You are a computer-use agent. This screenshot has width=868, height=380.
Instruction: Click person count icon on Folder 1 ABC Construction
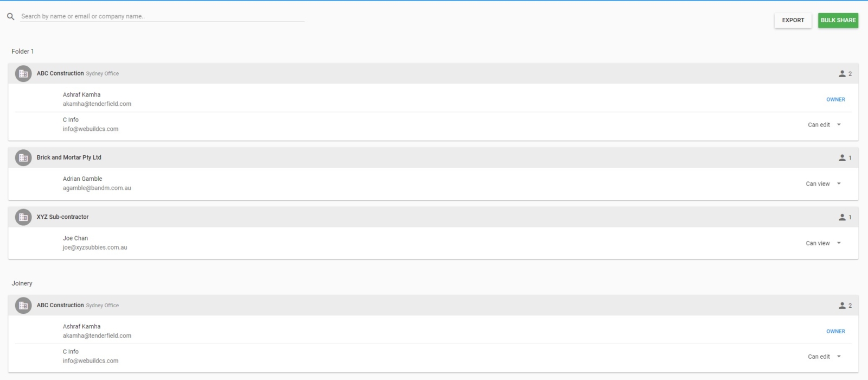point(842,74)
